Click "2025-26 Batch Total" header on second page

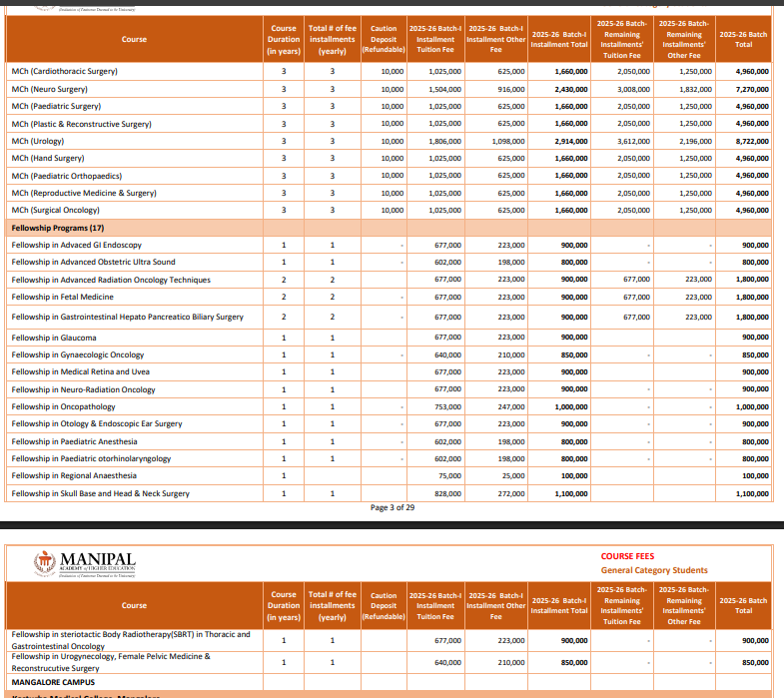[x=743, y=605]
